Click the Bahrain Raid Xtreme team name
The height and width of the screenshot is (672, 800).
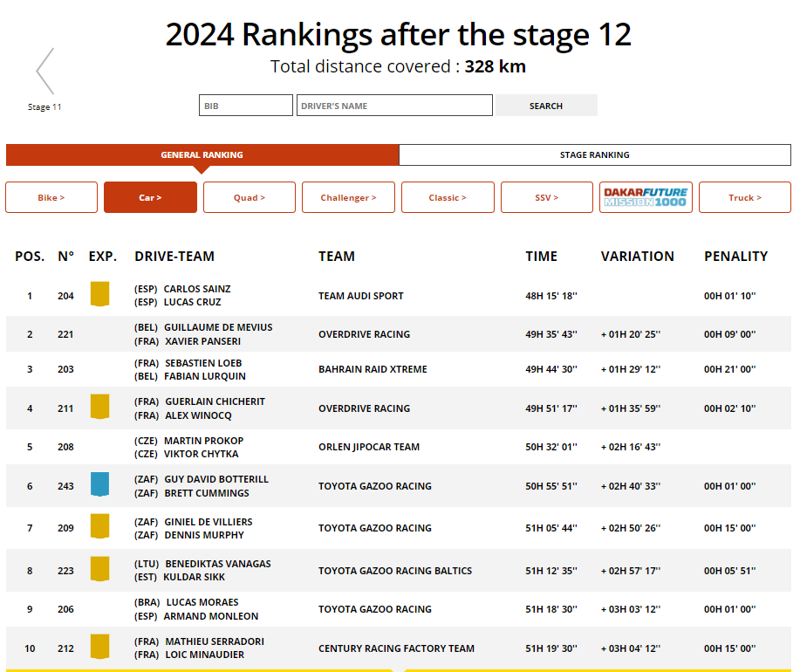[373, 369]
